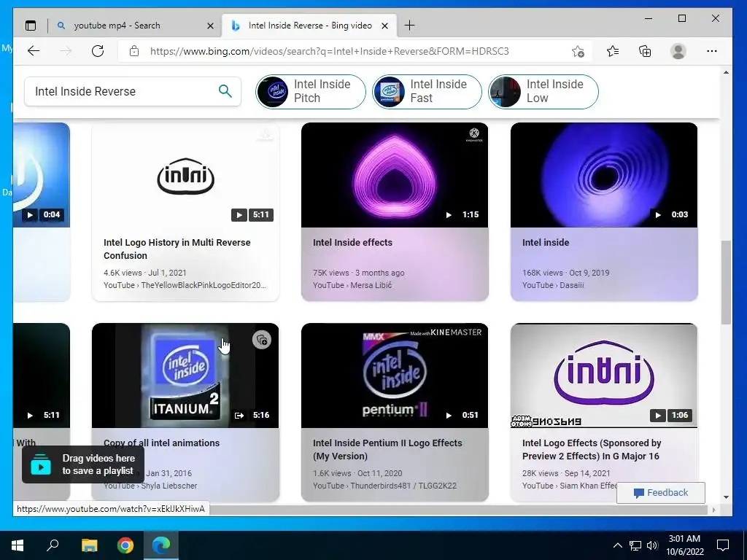This screenshot has width=747, height=560.
Task: Save Itanium video to collection icon
Action: click(262, 340)
